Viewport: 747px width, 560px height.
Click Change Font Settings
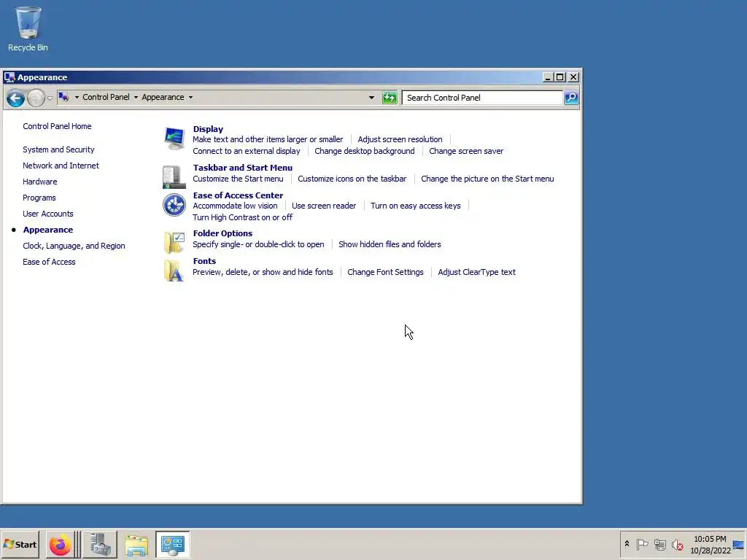coord(385,272)
